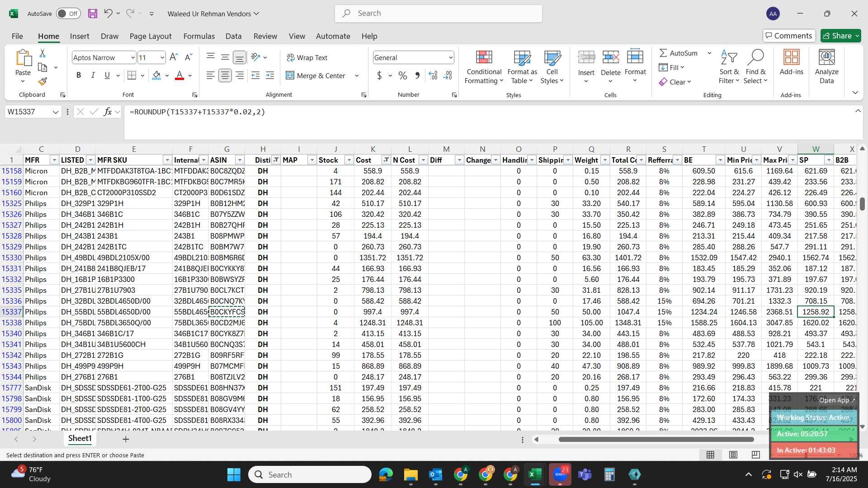Select cell with SP value 1620.02
The height and width of the screenshot is (488, 868).
click(816, 323)
